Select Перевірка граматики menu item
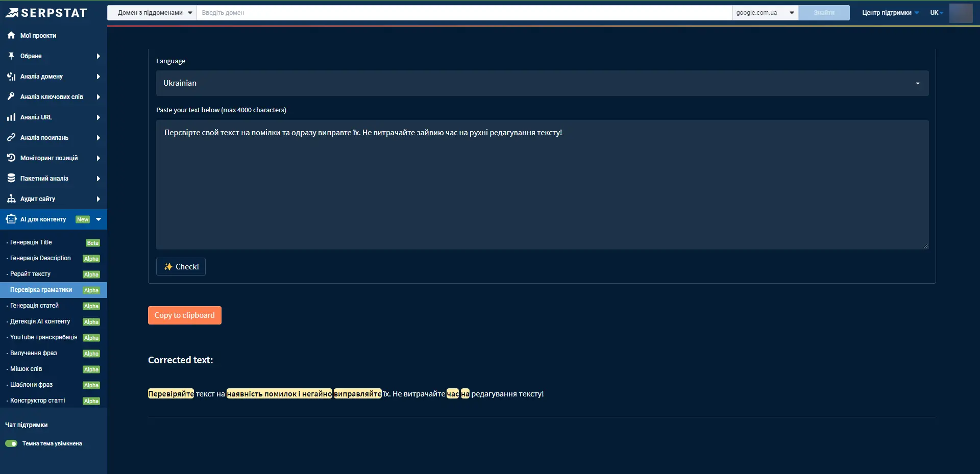The width and height of the screenshot is (980, 474). click(54, 290)
